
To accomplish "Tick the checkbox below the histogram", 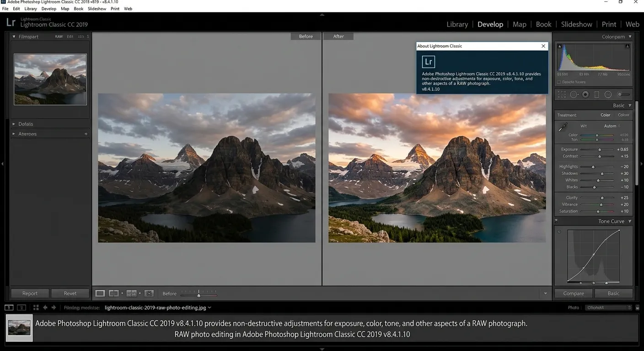I will [x=559, y=82].
